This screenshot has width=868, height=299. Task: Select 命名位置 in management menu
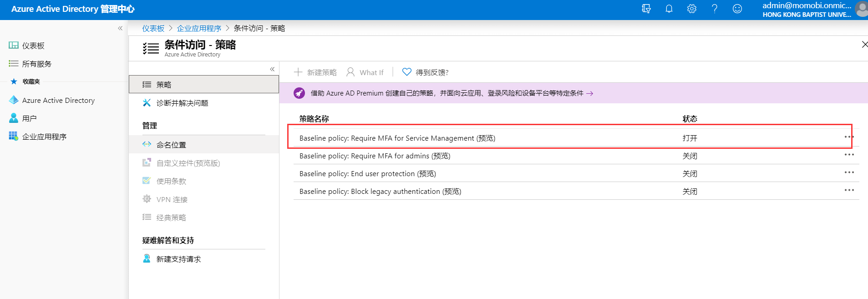(171, 145)
